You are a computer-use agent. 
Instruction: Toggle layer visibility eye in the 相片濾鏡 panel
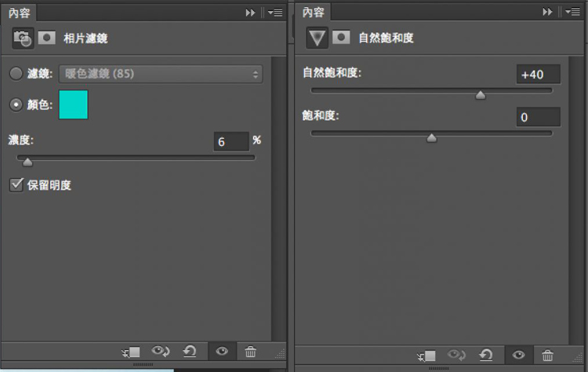point(222,352)
